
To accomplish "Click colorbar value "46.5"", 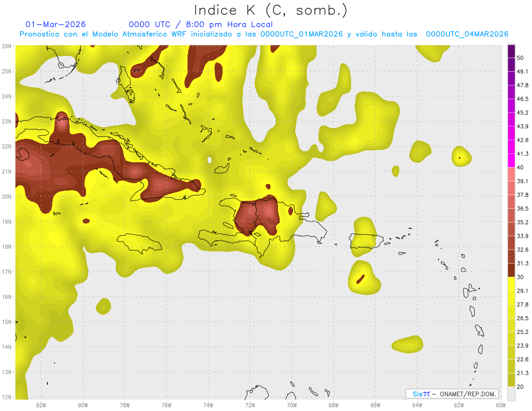I will click(x=523, y=99).
